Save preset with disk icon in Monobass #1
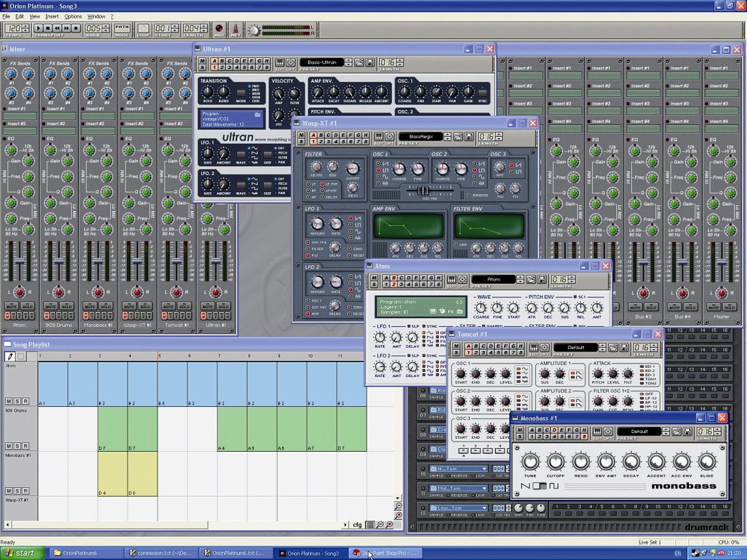Image resolution: width=747 pixels, height=560 pixels. pos(687,431)
